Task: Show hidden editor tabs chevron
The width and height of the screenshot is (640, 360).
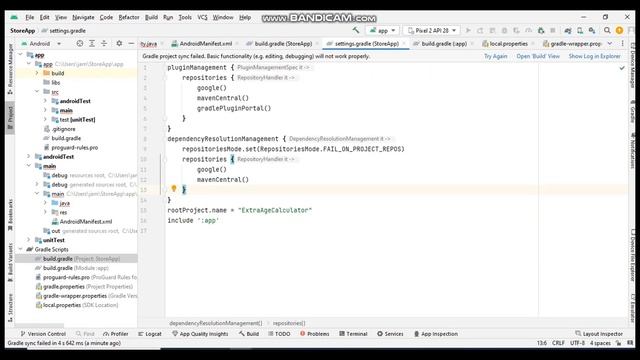Action: [610, 43]
